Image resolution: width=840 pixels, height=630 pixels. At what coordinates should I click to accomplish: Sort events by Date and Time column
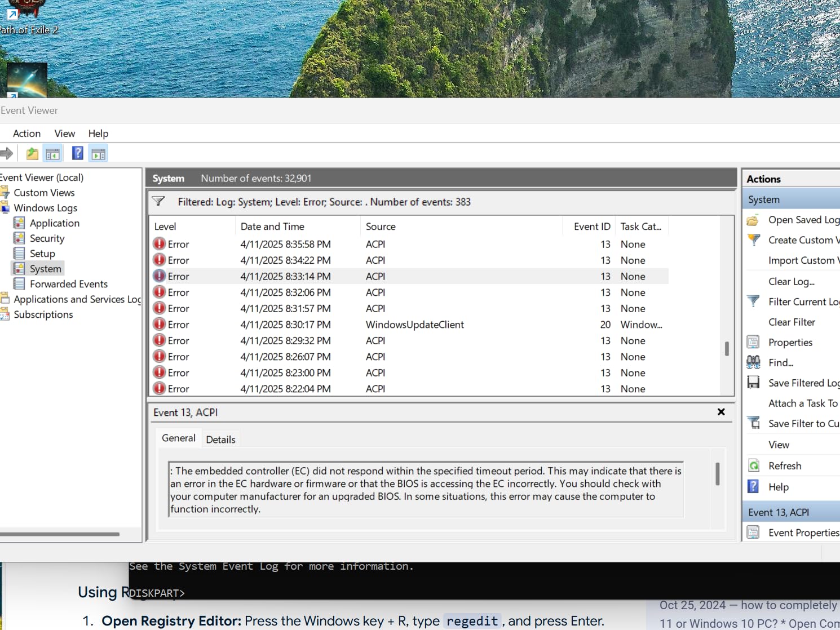[272, 227]
